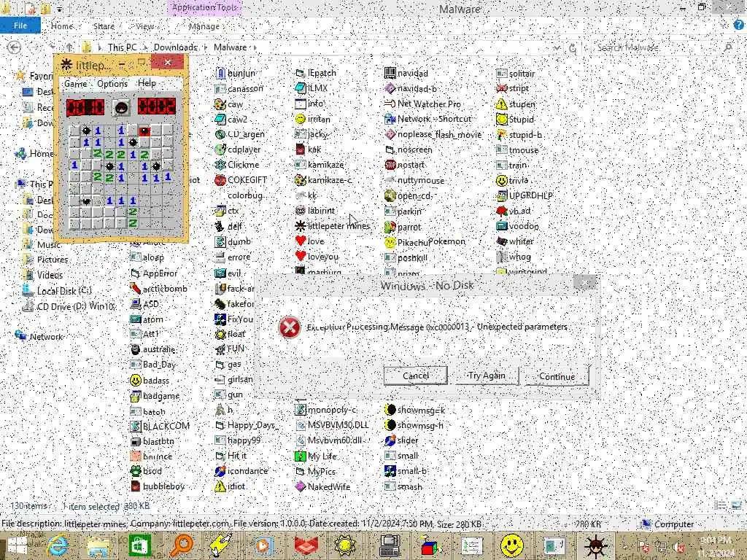Image resolution: width=747 pixels, height=560 pixels.
Task: Select the BLACKCOM file
Action: pyautogui.click(x=160, y=426)
